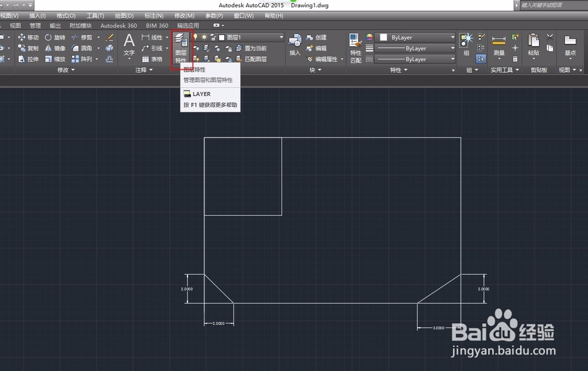
Task: Open the Format (格式) menu
Action: click(x=66, y=16)
